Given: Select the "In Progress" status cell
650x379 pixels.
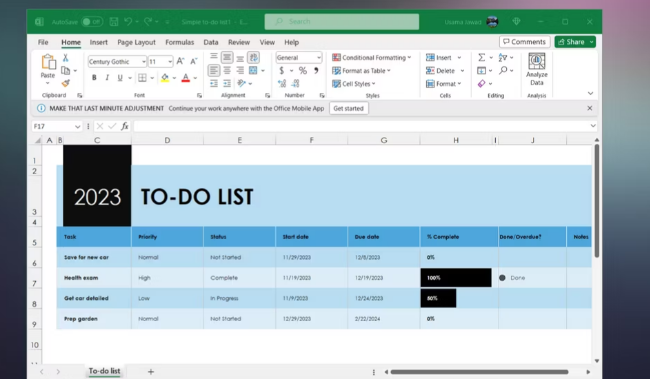Looking at the screenshot, I should tap(240, 298).
